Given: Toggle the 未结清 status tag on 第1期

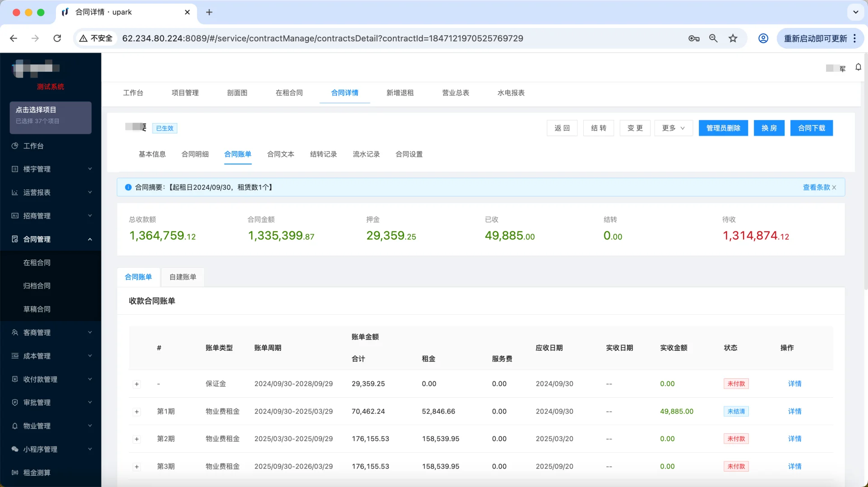Looking at the screenshot, I should point(736,411).
